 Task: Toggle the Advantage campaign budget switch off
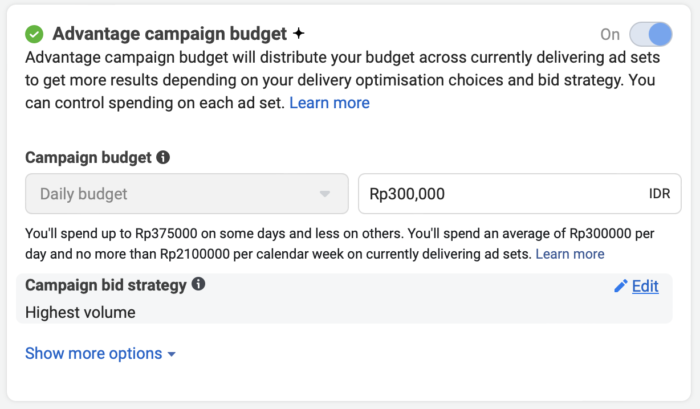click(x=651, y=34)
